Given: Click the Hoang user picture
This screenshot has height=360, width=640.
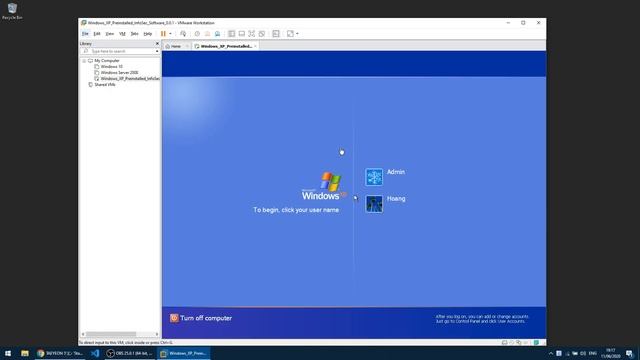Looking at the screenshot, I should point(374,204).
